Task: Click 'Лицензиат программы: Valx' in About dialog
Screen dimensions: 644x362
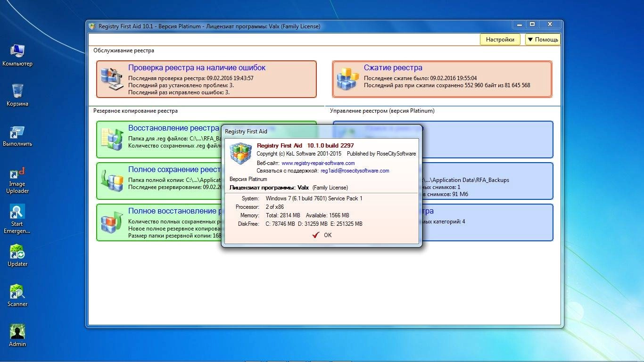Action: click(269, 188)
